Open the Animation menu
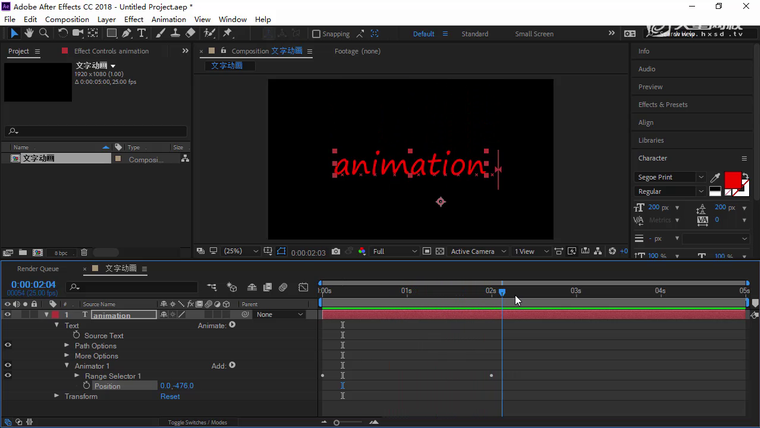Image resolution: width=760 pixels, height=428 pixels. point(168,19)
